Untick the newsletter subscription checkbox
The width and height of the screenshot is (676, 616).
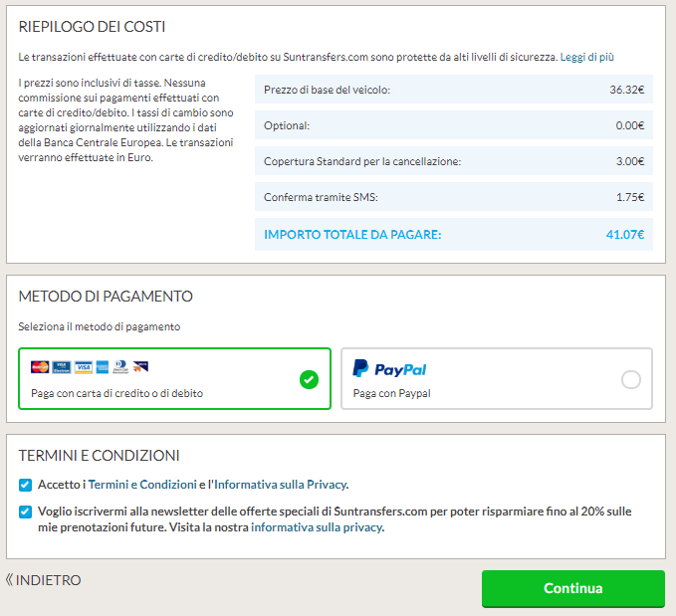tap(25, 512)
